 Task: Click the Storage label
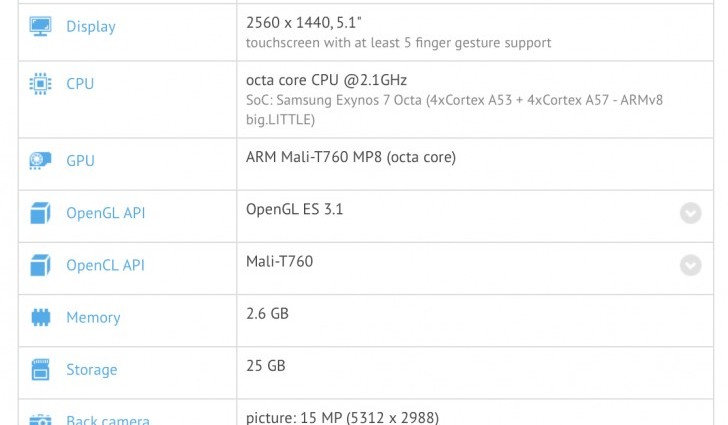[91, 370]
